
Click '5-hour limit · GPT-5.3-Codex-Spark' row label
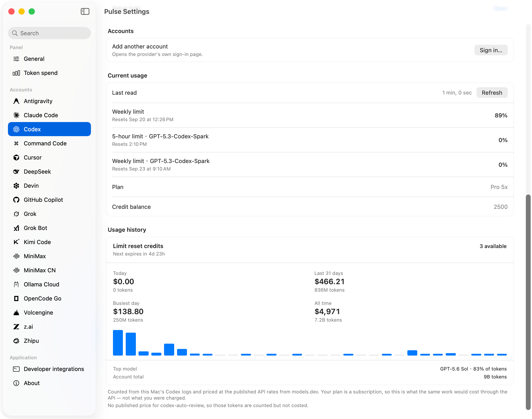coord(160,136)
